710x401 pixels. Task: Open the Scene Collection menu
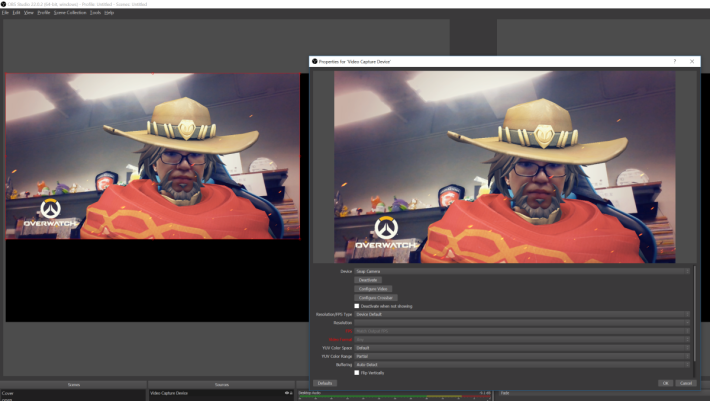(70, 13)
